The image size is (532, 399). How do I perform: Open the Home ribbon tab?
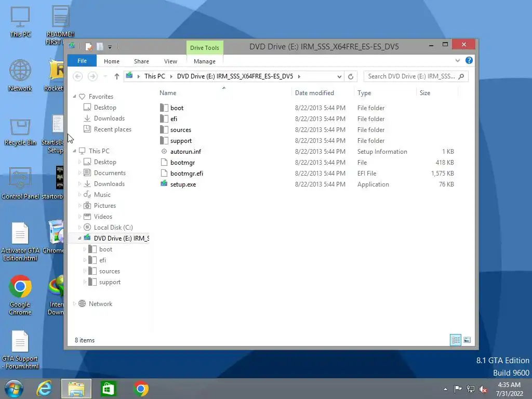coord(112,61)
